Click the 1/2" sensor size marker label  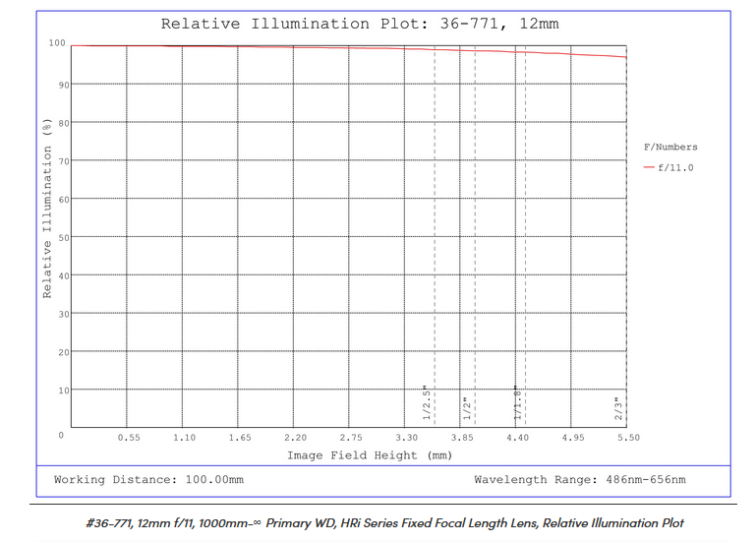[x=466, y=407]
